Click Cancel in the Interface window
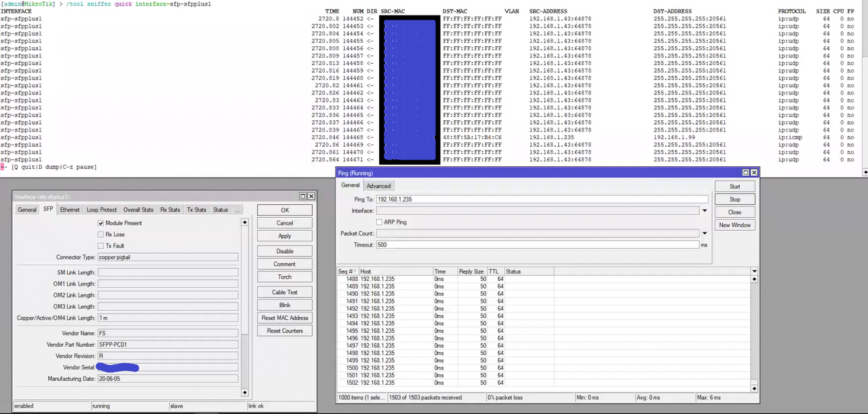Image resolution: width=868 pixels, height=414 pixels. [x=285, y=223]
